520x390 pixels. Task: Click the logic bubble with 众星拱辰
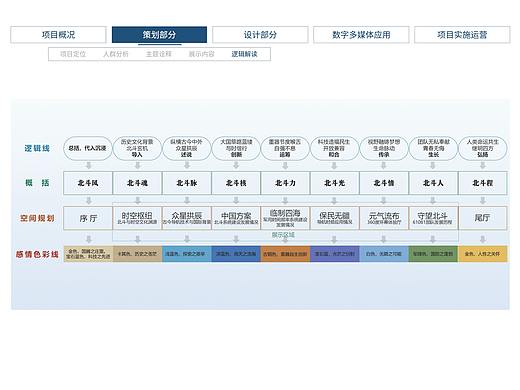186,148
